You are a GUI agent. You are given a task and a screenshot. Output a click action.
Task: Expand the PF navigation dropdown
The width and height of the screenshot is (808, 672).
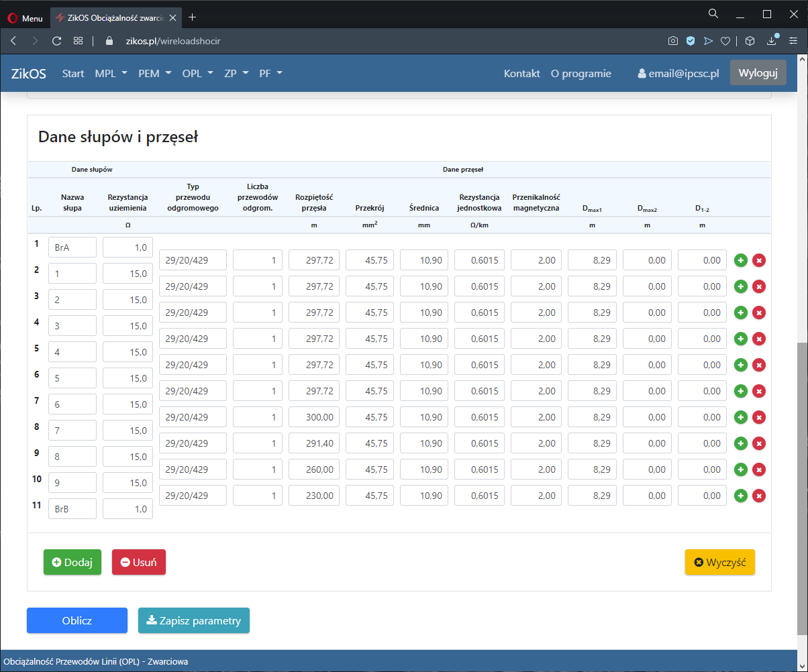point(270,74)
